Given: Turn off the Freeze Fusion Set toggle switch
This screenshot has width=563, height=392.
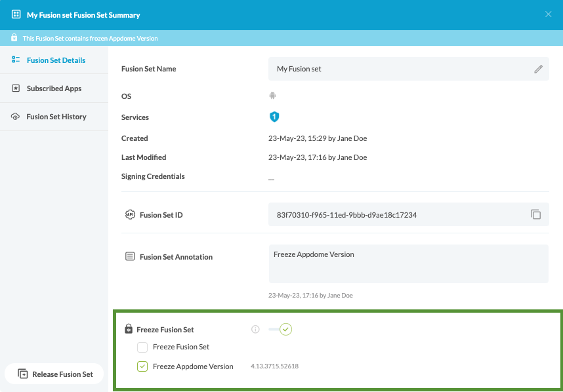Looking at the screenshot, I should 281,329.
